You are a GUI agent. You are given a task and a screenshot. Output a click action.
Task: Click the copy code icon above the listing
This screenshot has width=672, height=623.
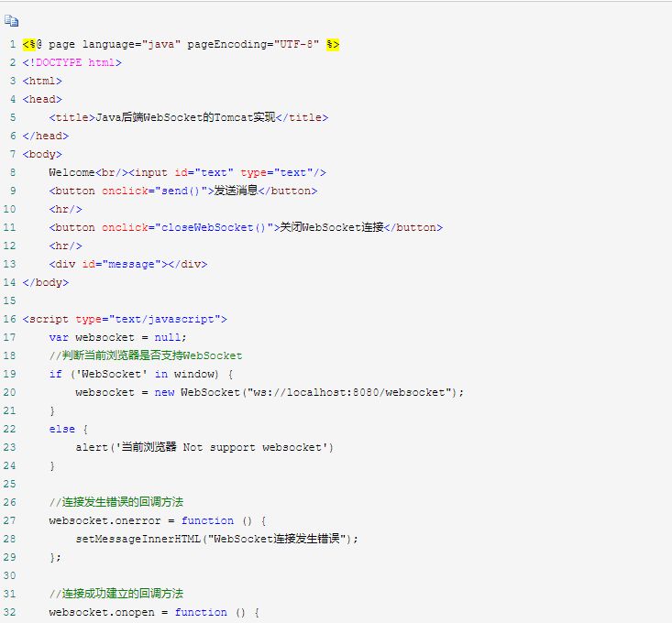[11, 20]
